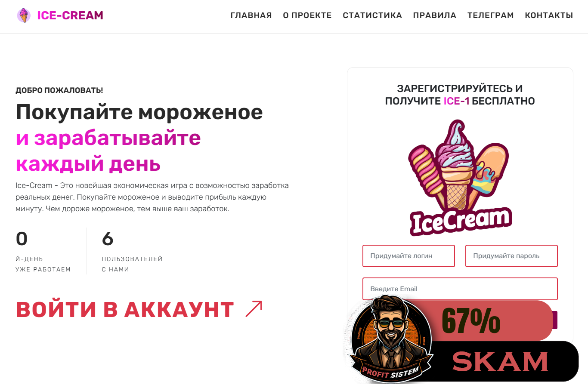Open the ПРАВИЛА menu link
This screenshot has height=388, width=588.
pyautogui.click(x=435, y=15)
